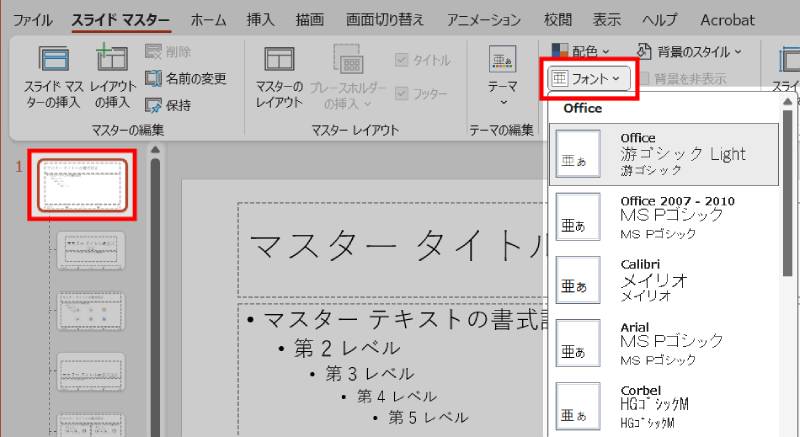Image resolution: width=800 pixels, height=437 pixels.
Task: Click the マスター テキストの書式 line
Action: (406, 320)
